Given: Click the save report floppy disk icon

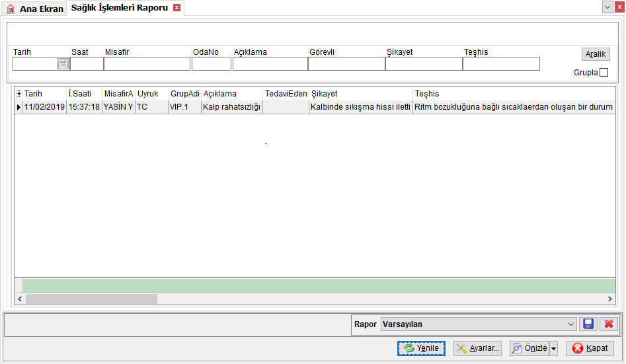Looking at the screenshot, I should tap(588, 324).
